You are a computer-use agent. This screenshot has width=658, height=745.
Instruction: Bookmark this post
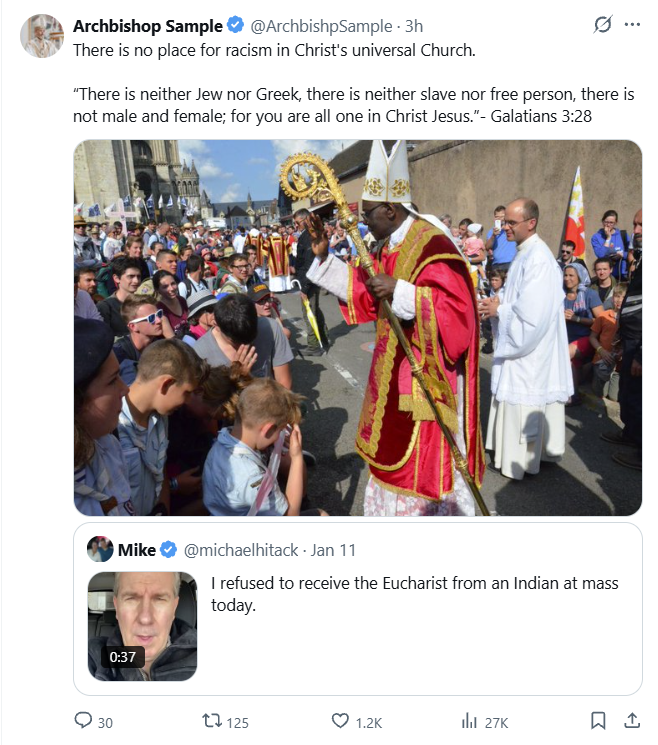tap(597, 721)
